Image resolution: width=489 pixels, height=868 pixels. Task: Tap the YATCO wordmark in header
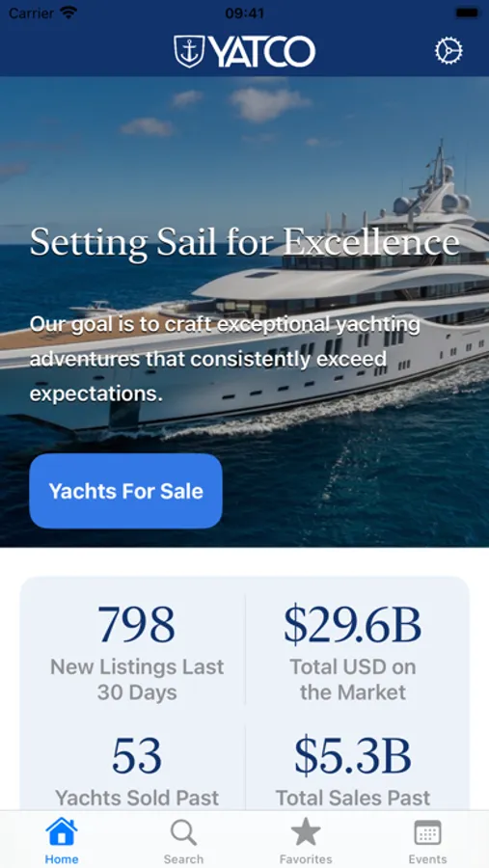tap(262, 52)
